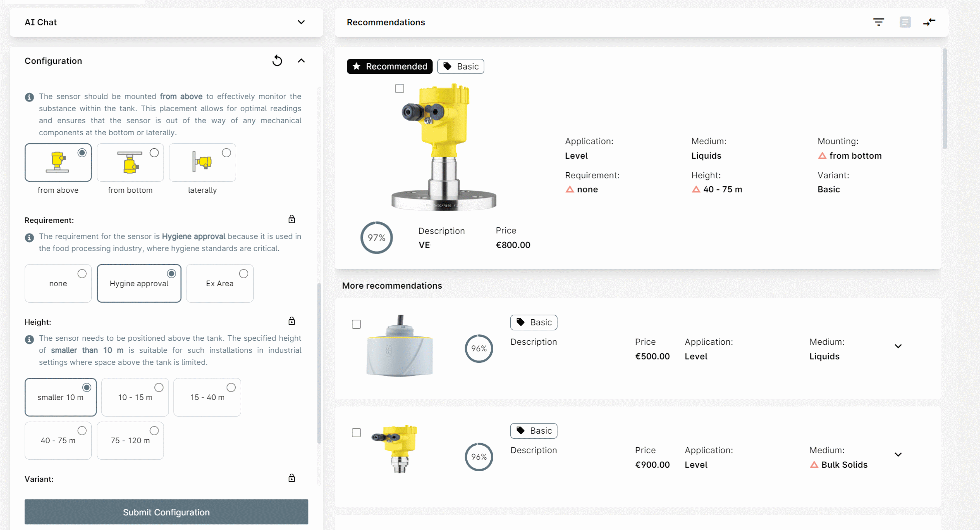Select the 'Ex Area' requirement option

(x=219, y=283)
